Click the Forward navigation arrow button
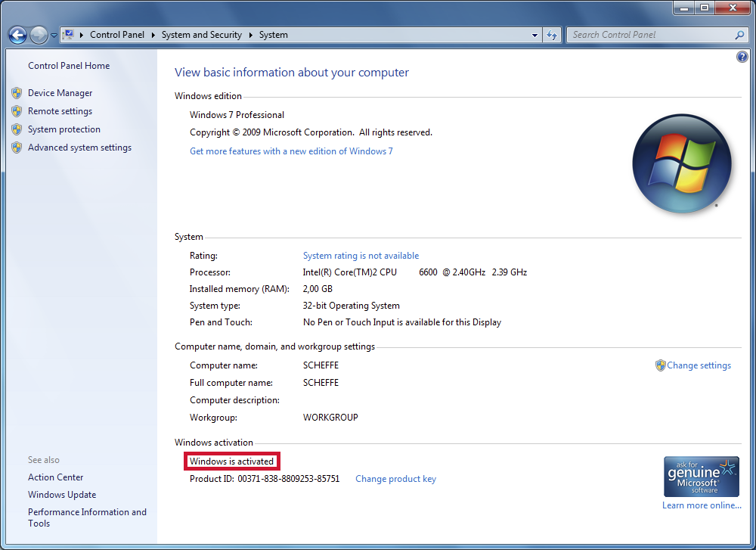 pyautogui.click(x=39, y=35)
